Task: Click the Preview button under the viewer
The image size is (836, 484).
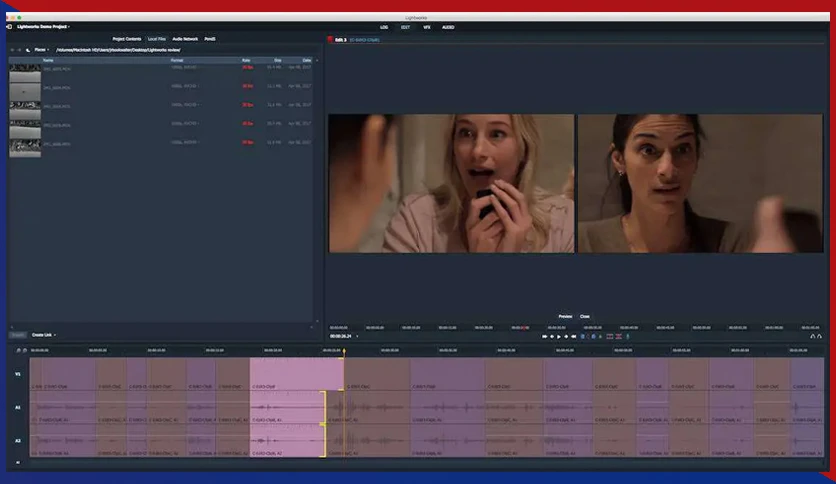Action: coord(565,317)
